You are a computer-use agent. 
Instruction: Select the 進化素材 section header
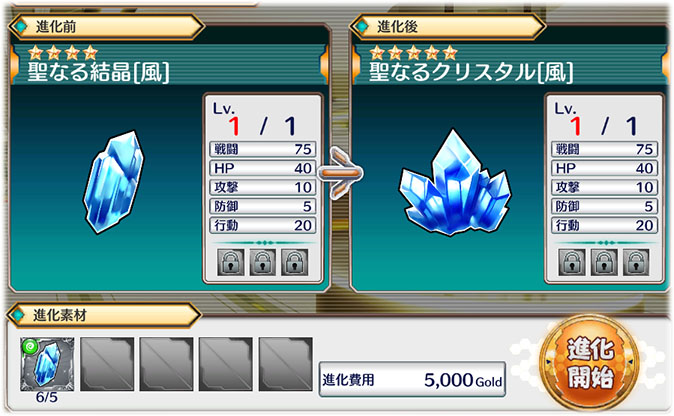(x=104, y=315)
